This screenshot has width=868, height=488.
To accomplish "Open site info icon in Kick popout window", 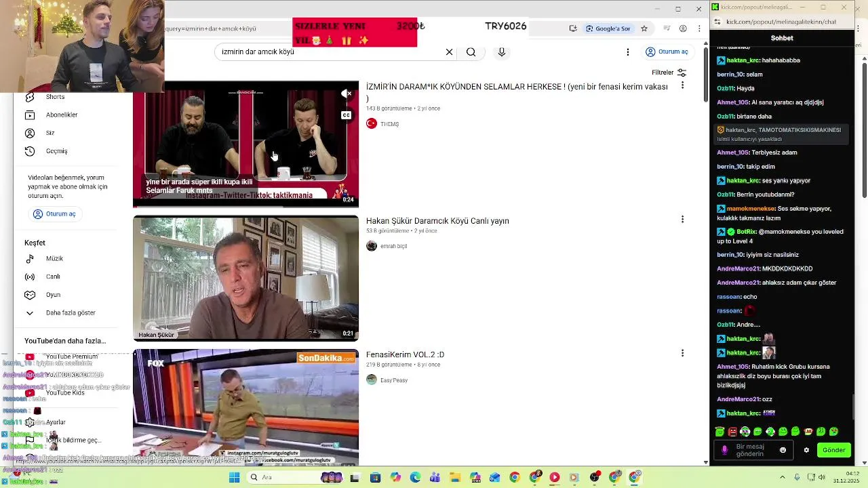I will click(717, 22).
